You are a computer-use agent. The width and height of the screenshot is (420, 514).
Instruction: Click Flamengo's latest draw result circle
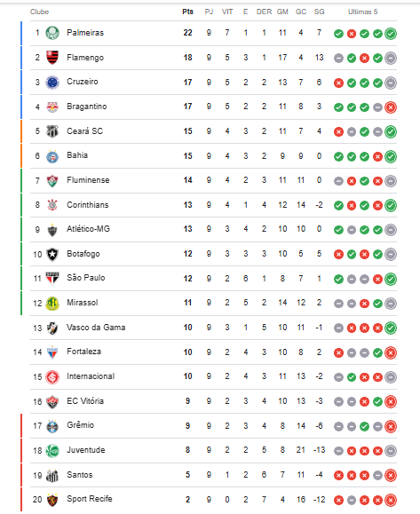point(391,58)
